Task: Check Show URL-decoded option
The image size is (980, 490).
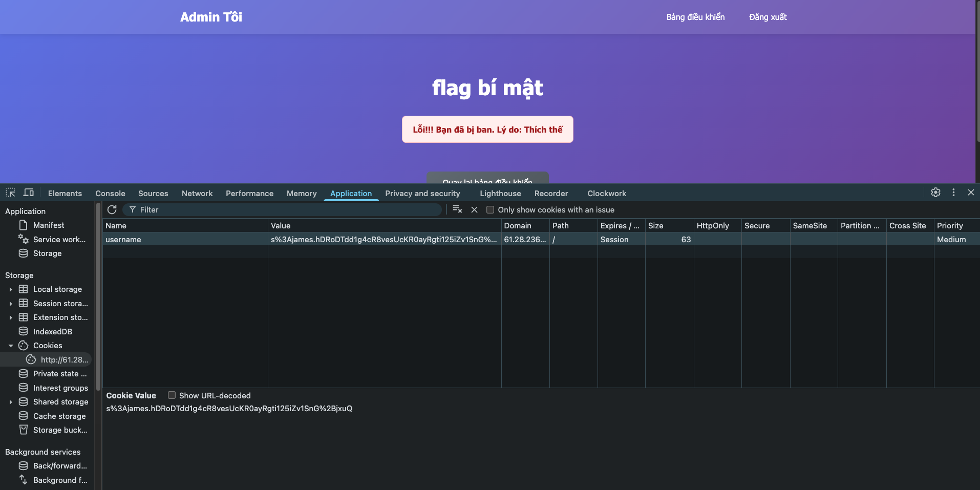Action: [172, 395]
